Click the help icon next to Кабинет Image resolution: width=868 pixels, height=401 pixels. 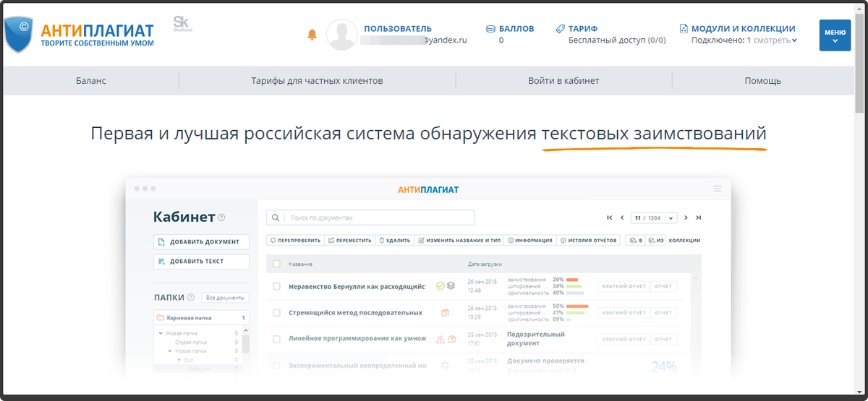point(221,217)
